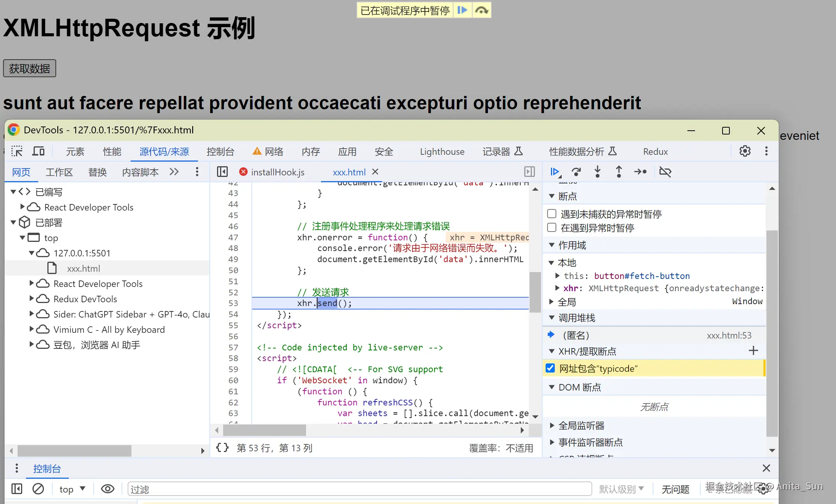Viewport: 836px width, 504px height.
Task: Add a new XHR/fetch breakpoint
Action: (753, 351)
